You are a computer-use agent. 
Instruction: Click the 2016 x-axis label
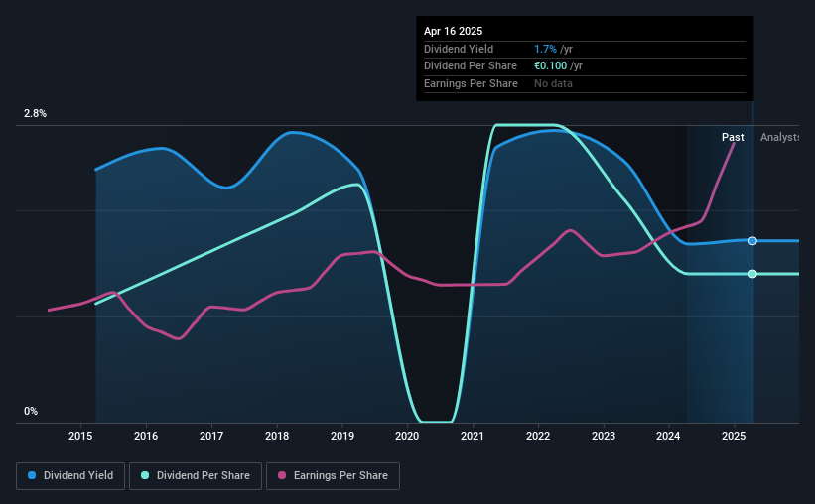coord(146,436)
